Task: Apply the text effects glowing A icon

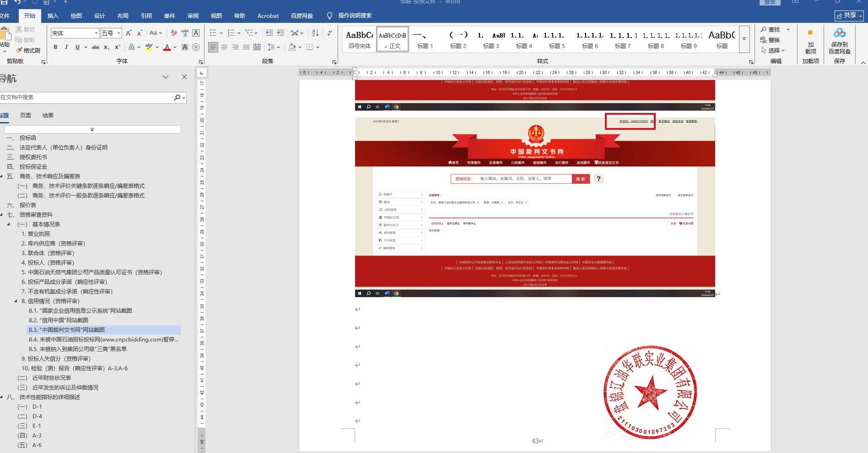Action: (132, 47)
